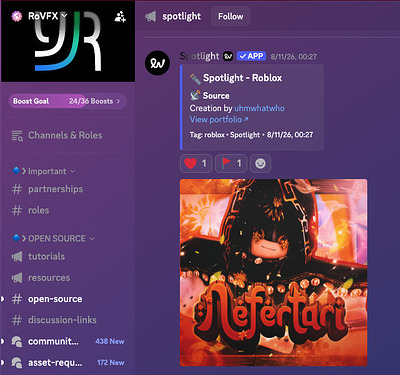Viewport: 400px width, 375px height.
Task: Click the hash icon beside open-source
Action: point(17,299)
